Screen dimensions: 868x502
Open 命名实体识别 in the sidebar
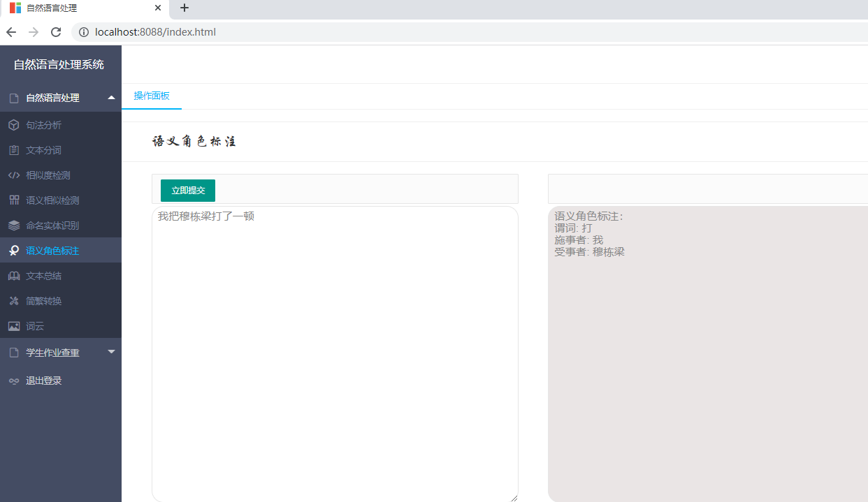tap(61, 226)
